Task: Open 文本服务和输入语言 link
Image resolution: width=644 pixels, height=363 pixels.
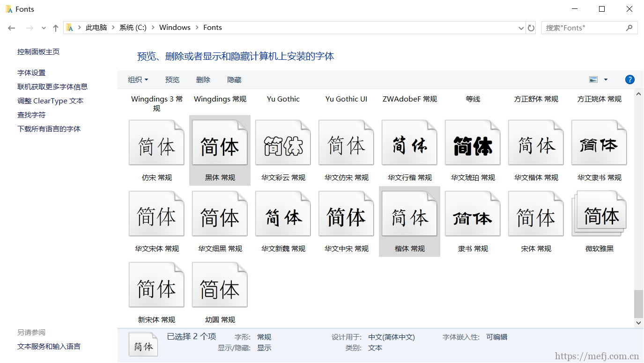Action: 49,347
